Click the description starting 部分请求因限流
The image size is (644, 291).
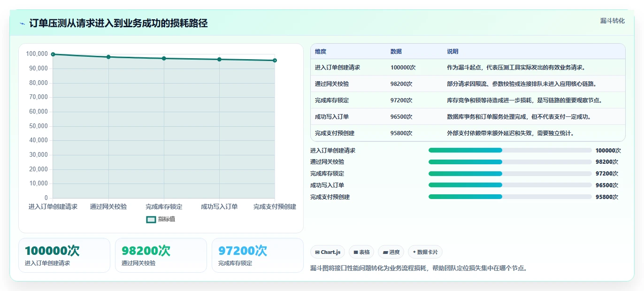pos(521,84)
